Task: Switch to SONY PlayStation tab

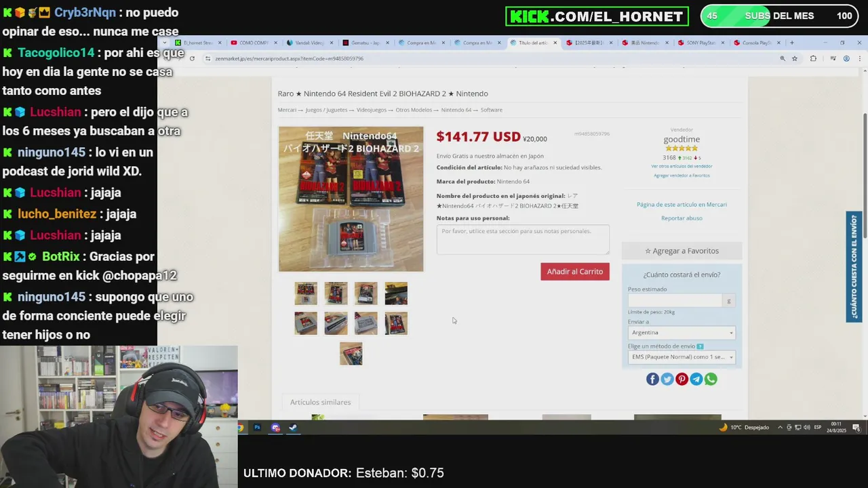Action: (x=701, y=43)
